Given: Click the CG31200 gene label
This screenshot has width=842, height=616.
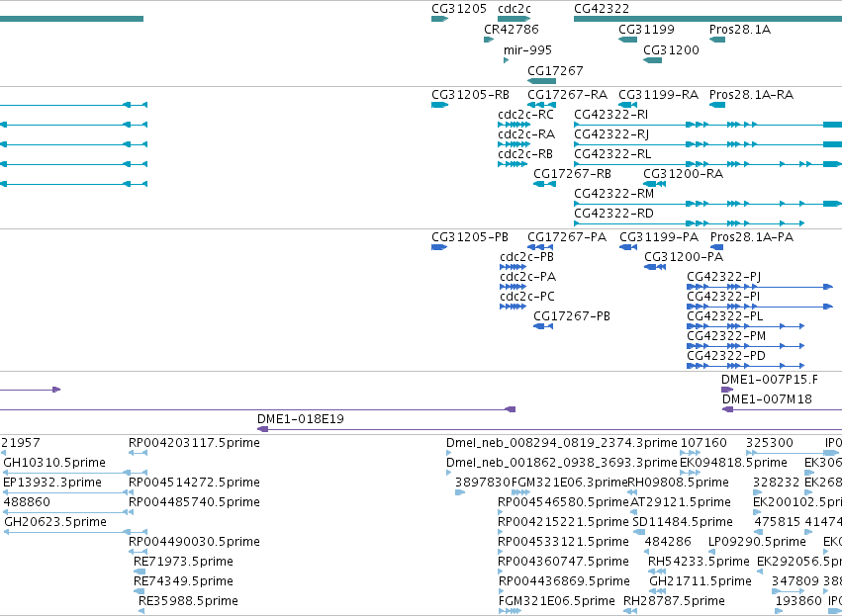Looking at the screenshot, I should (671, 50).
